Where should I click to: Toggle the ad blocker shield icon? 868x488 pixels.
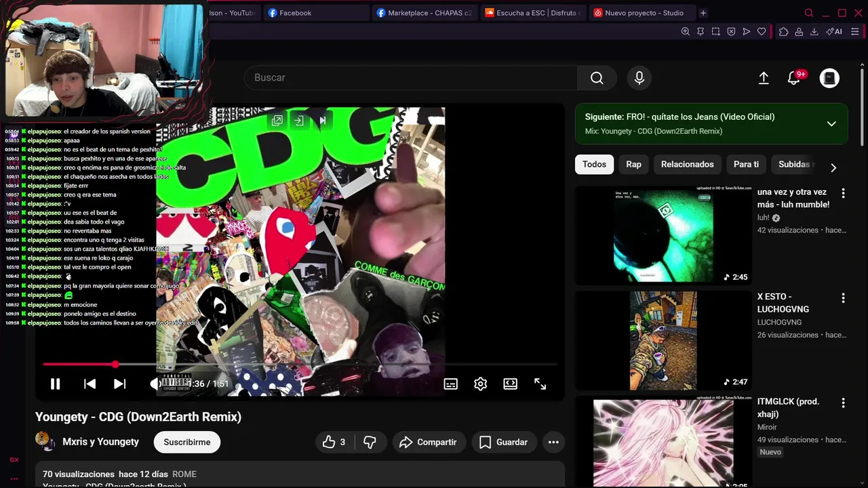pos(731,31)
